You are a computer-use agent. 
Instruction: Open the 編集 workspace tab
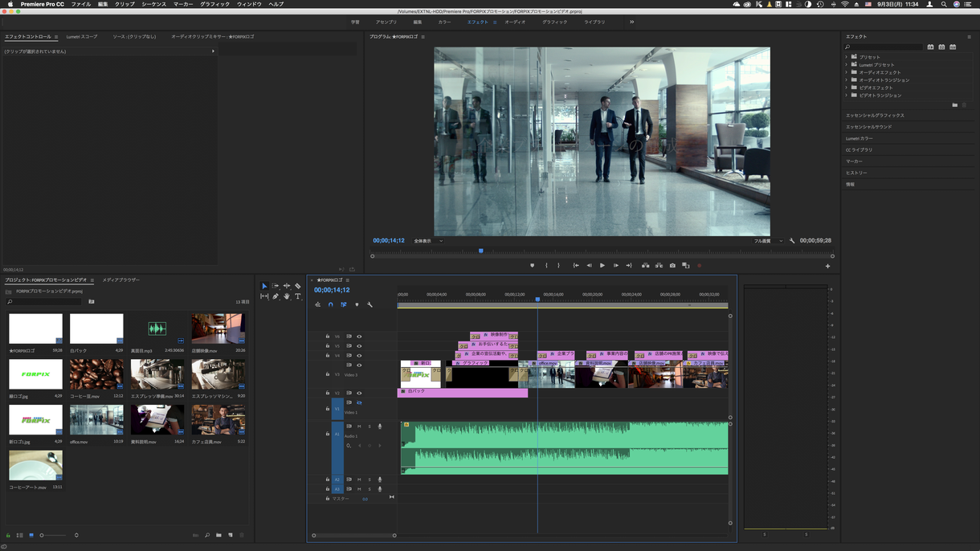coord(418,22)
